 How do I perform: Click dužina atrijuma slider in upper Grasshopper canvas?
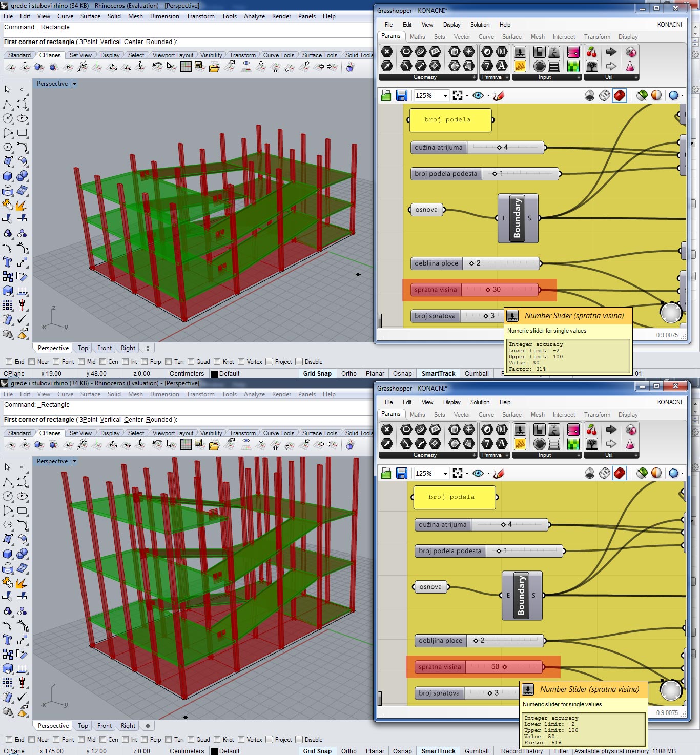[x=479, y=148]
